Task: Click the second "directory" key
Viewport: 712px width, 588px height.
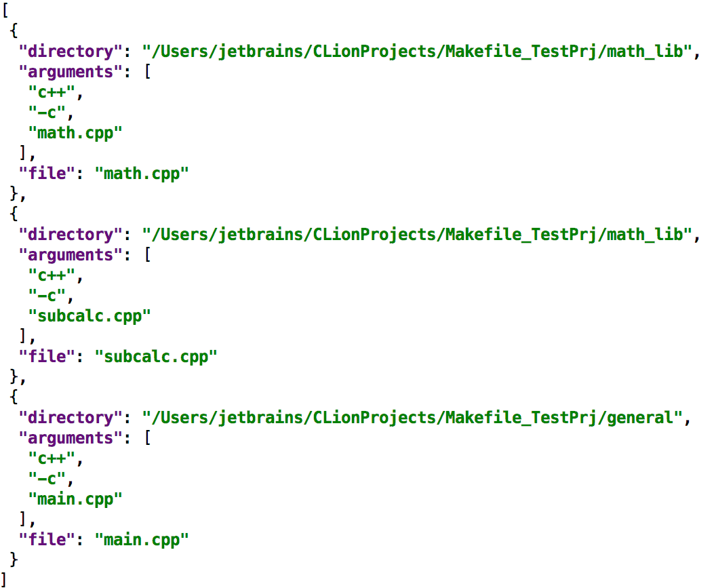Action: point(71,234)
